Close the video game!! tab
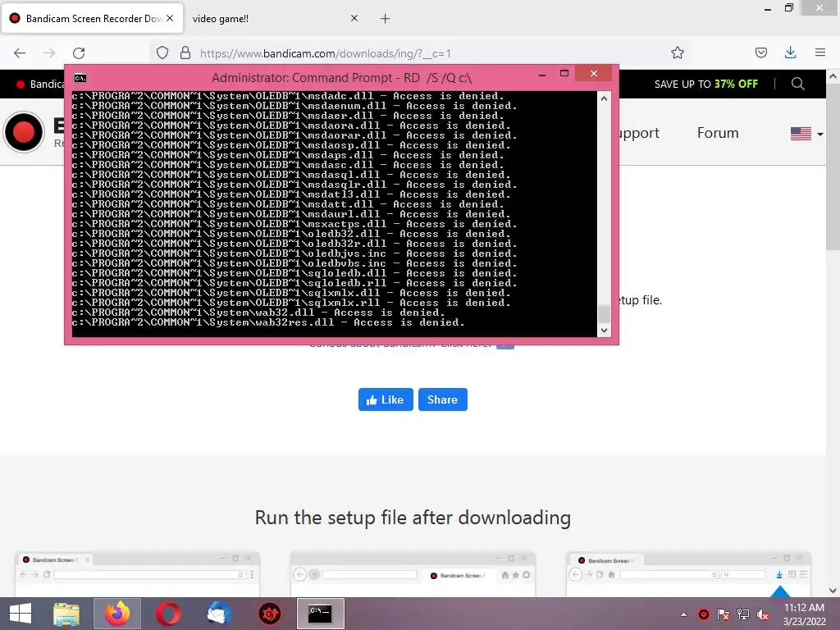The width and height of the screenshot is (840, 630). pyautogui.click(x=354, y=18)
